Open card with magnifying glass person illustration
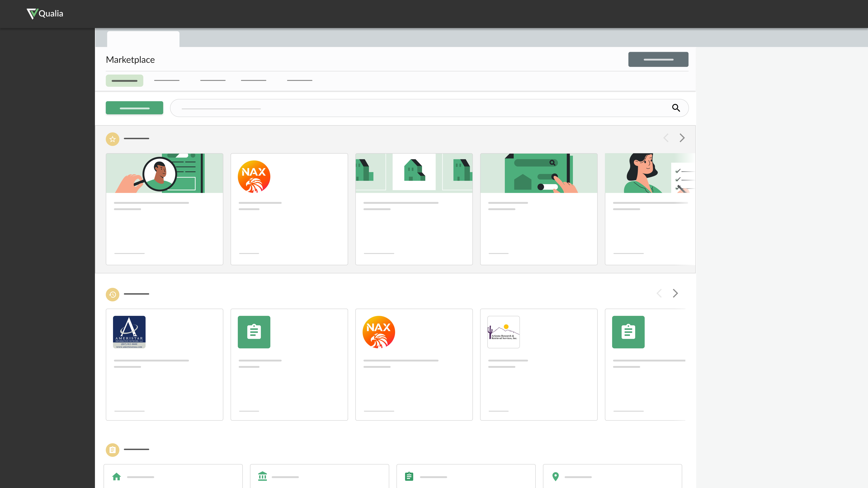Viewport: 868px width, 488px height. 164,209
